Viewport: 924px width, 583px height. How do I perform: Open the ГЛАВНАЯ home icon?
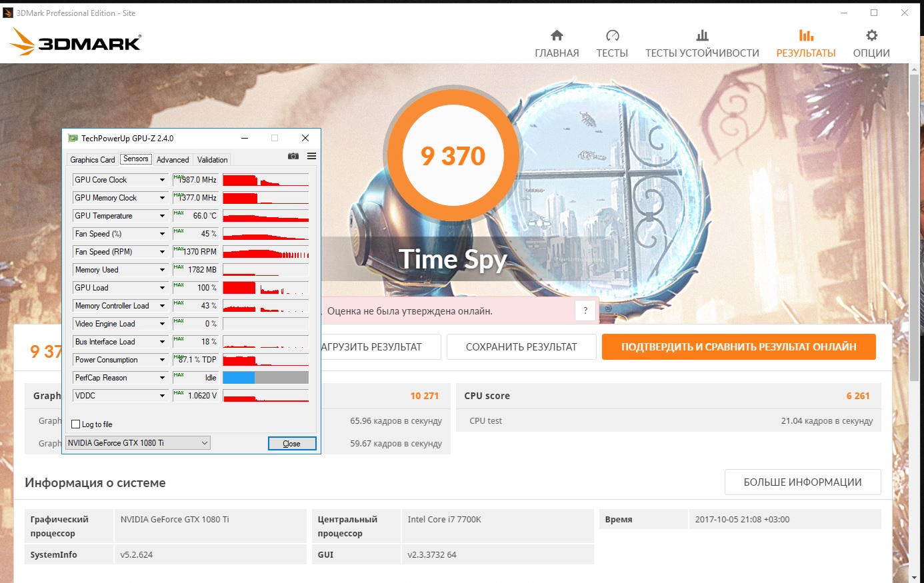coord(557,35)
